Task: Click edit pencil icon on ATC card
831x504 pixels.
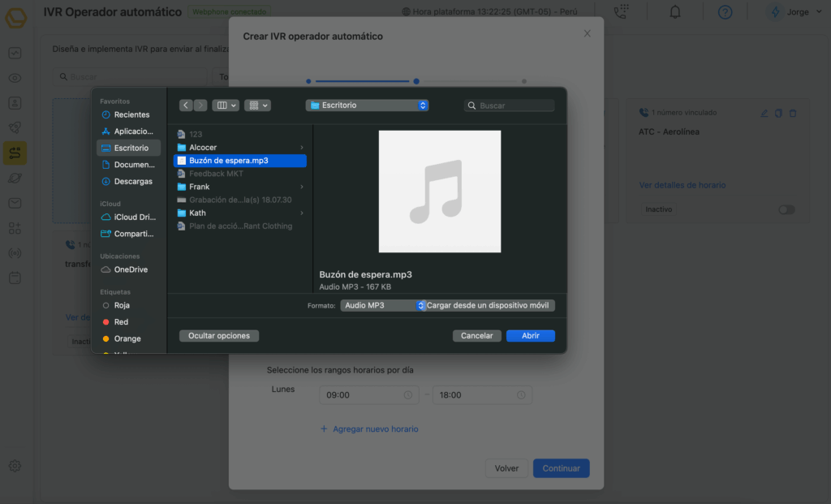Action: coord(764,113)
